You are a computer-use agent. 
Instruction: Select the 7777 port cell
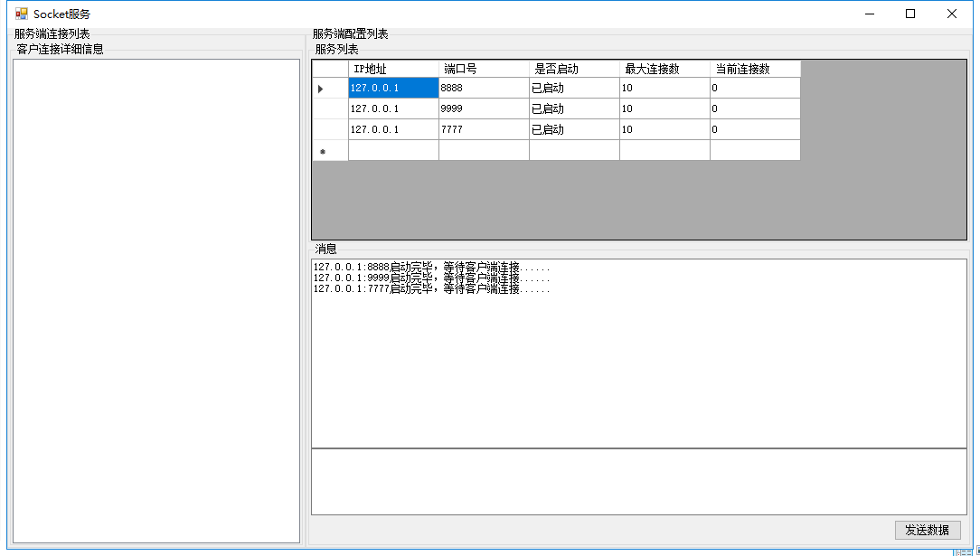pyautogui.click(x=485, y=129)
